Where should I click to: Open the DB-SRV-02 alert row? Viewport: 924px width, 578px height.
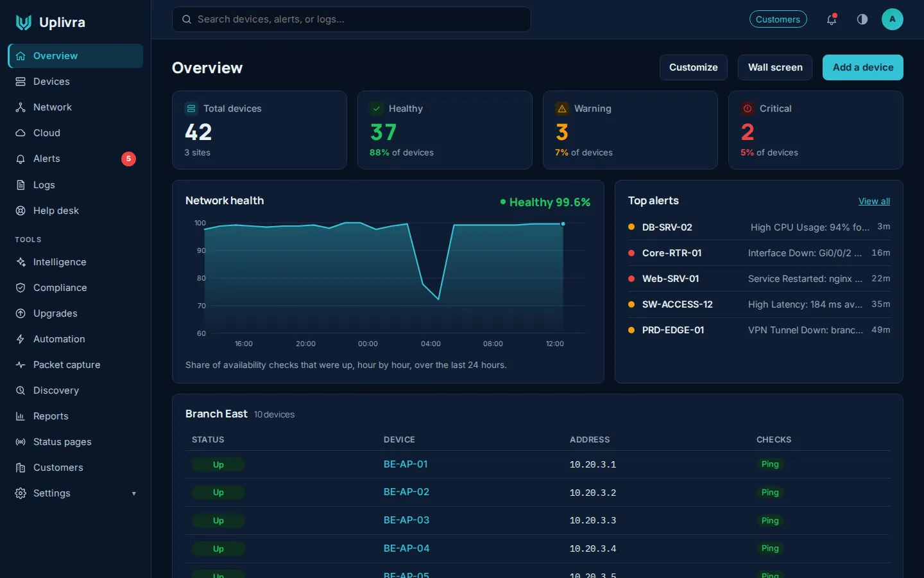[759, 227]
